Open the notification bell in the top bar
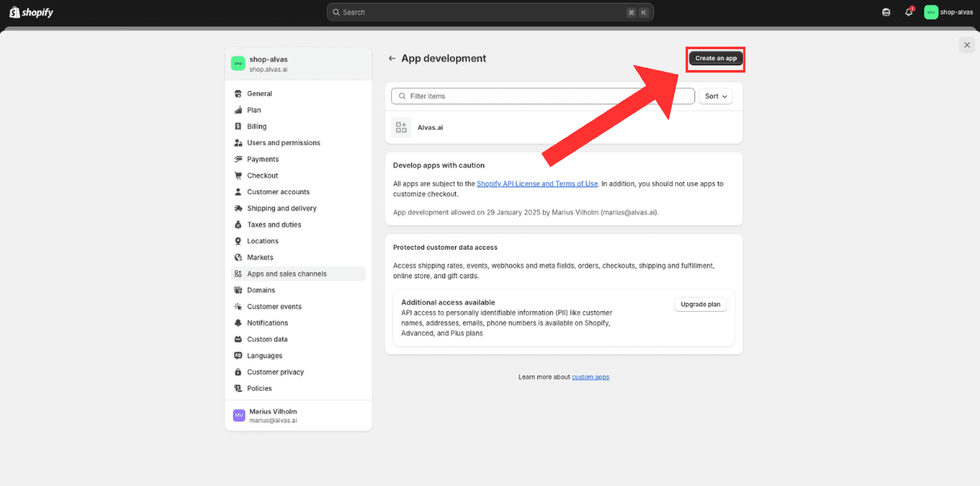The height and width of the screenshot is (486, 980). pyautogui.click(x=909, y=12)
